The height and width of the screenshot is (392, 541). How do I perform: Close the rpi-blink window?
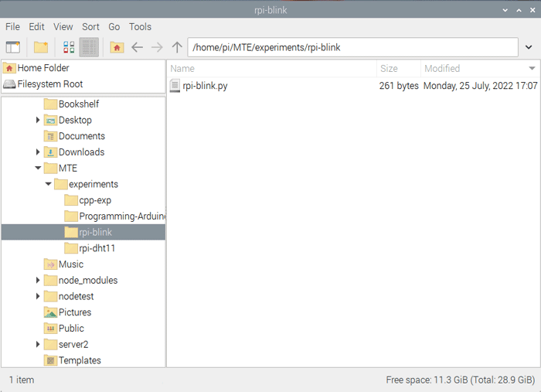(532, 10)
